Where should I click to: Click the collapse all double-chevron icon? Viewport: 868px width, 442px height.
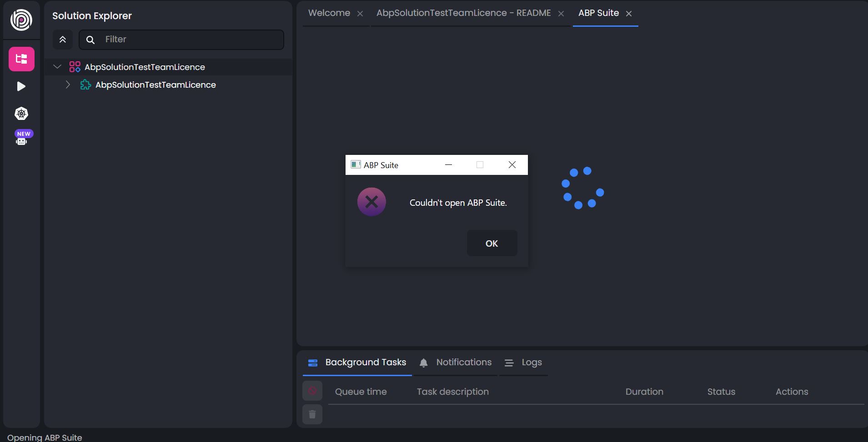[x=63, y=40]
